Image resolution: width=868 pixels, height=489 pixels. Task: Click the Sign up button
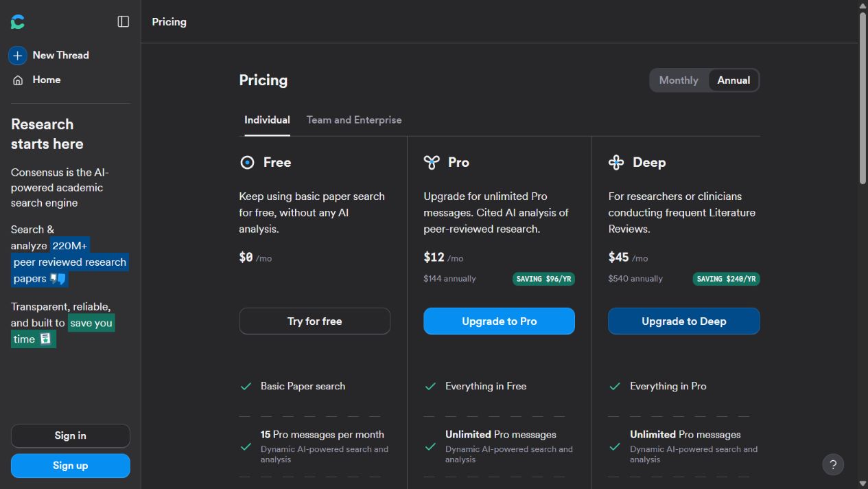[70, 466]
